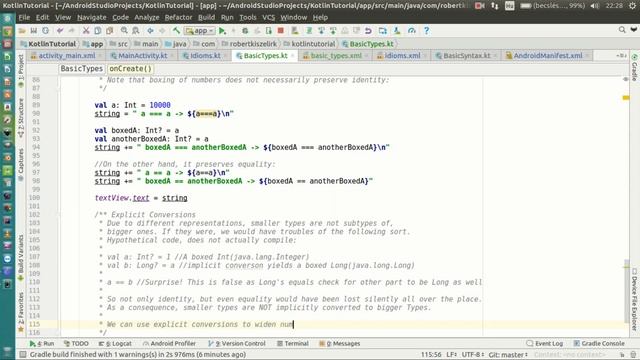Image resolution: width=640 pixels, height=360 pixels.
Task: Click the BasicTypes class breadcrumb
Action: [x=82, y=69]
